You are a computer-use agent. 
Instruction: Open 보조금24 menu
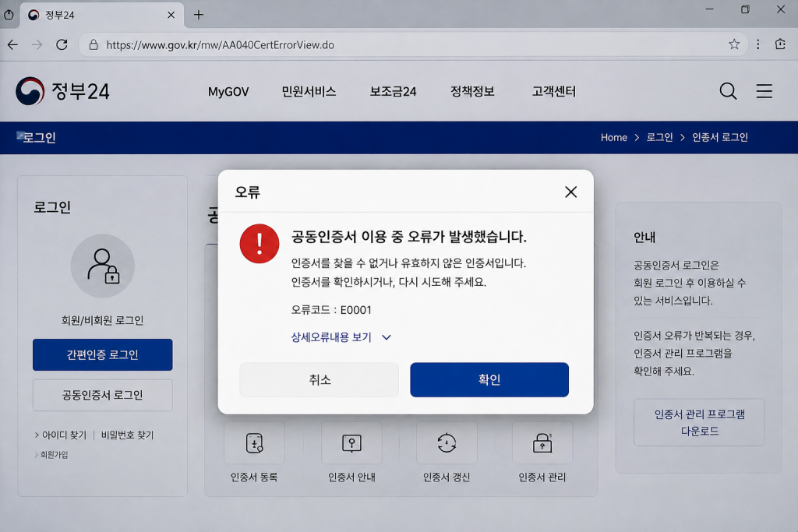pos(393,92)
